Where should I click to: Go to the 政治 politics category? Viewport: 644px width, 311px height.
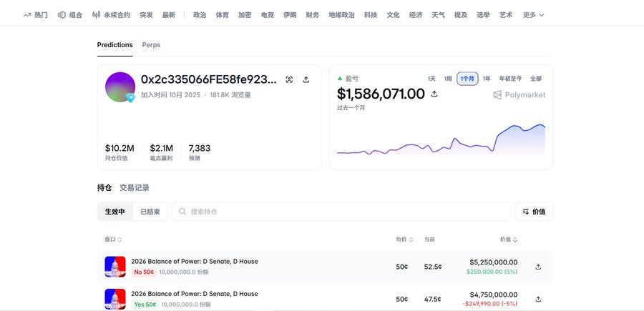coord(200,15)
